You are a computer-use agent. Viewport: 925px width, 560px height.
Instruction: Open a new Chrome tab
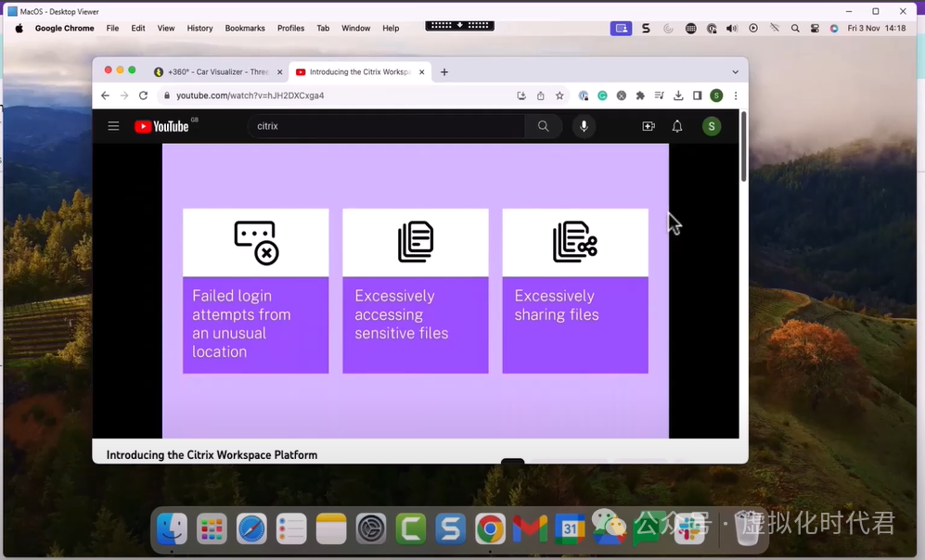tap(444, 72)
